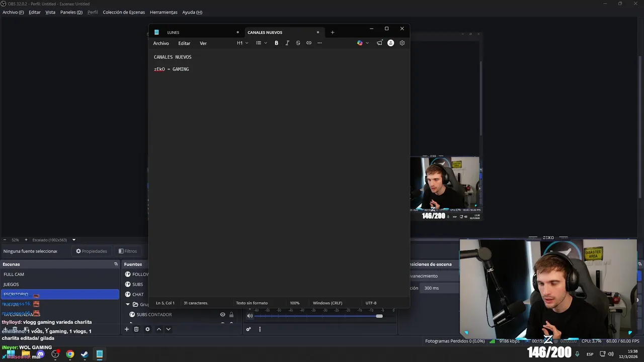Open Steam from the taskbar
Screen dimensions: 644x362
click(x=85, y=354)
